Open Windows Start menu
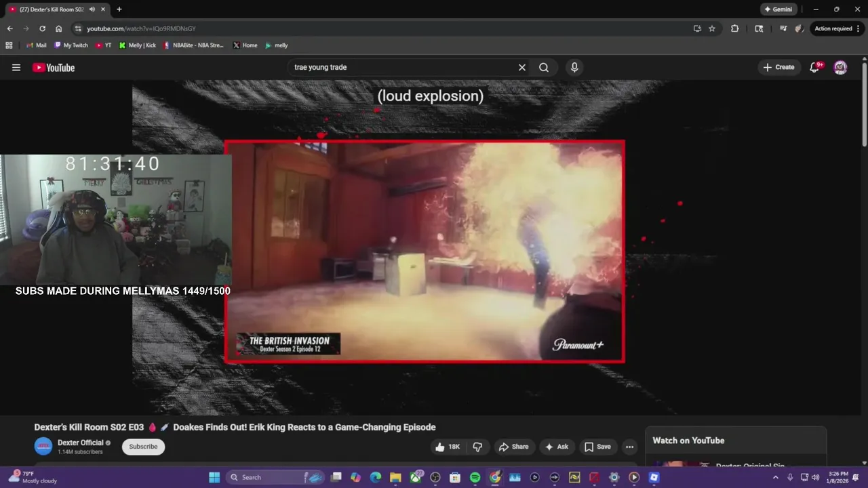This screenshot has width=868, height=488. click(x=214, y=477)
